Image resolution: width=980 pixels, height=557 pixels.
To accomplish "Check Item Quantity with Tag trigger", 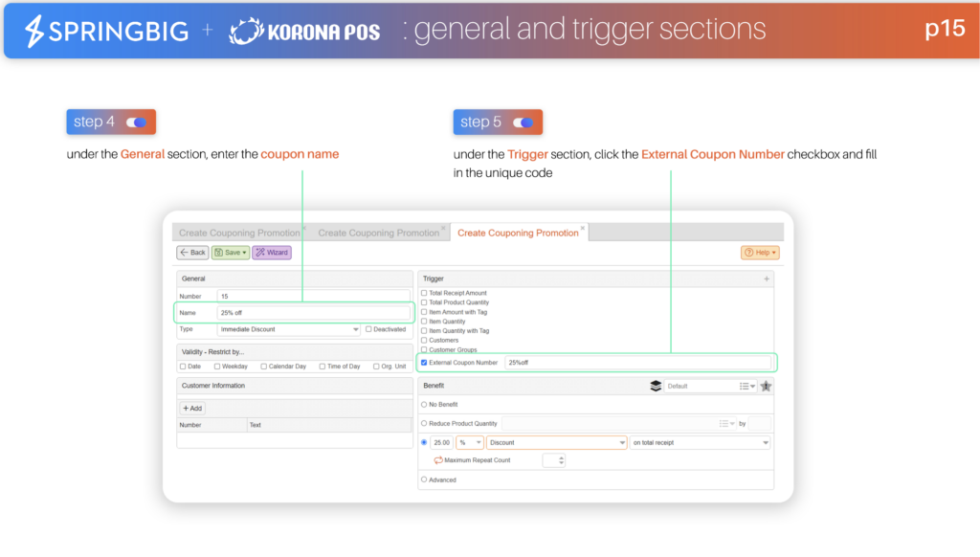I will pos(424,331).
